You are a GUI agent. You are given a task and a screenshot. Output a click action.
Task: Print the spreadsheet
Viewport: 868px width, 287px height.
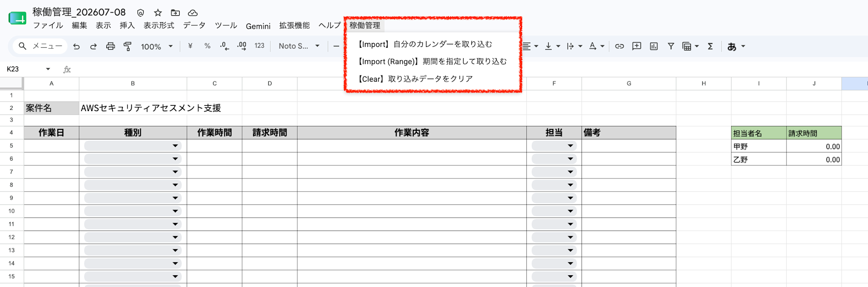tap(111, 46)
